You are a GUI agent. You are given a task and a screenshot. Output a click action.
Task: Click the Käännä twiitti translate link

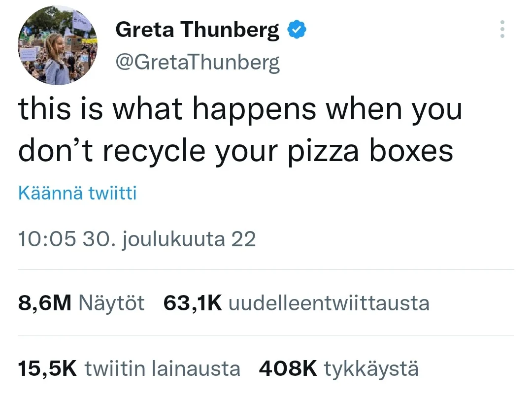(x=77, y=193)
